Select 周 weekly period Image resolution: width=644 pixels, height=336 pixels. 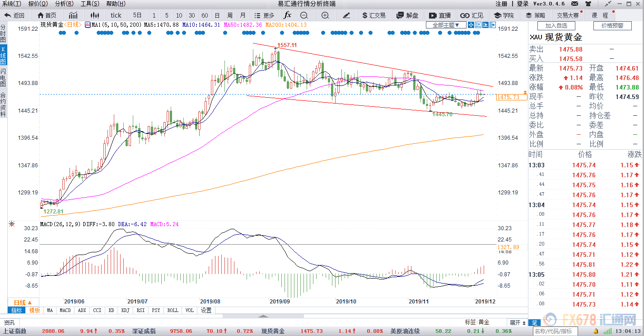pos(230,15)
